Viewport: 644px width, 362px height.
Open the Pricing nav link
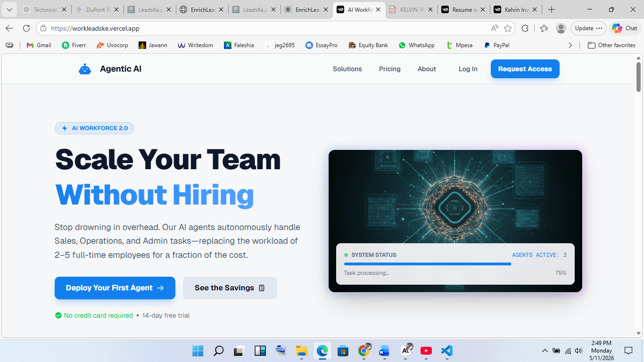coord(390,69)
